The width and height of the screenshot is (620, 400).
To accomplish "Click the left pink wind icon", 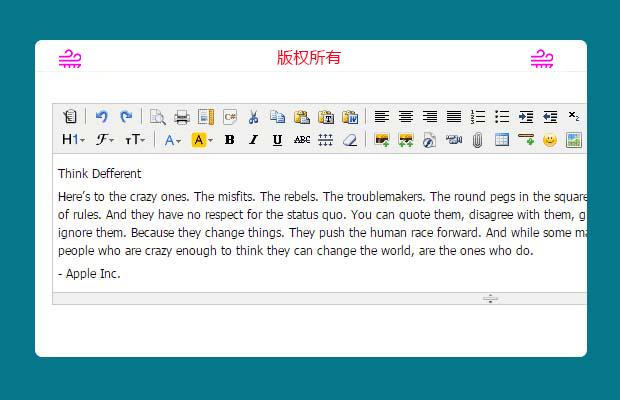I will (x=70, y=58).
